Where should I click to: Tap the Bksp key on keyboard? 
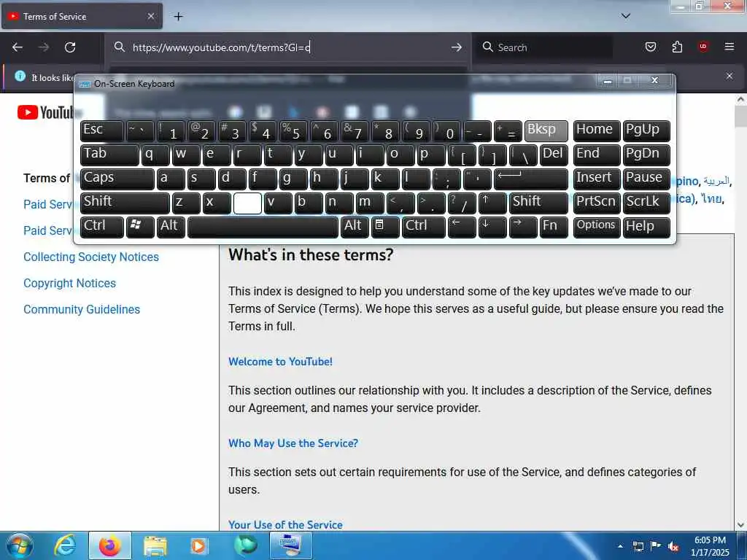[546, 131]
